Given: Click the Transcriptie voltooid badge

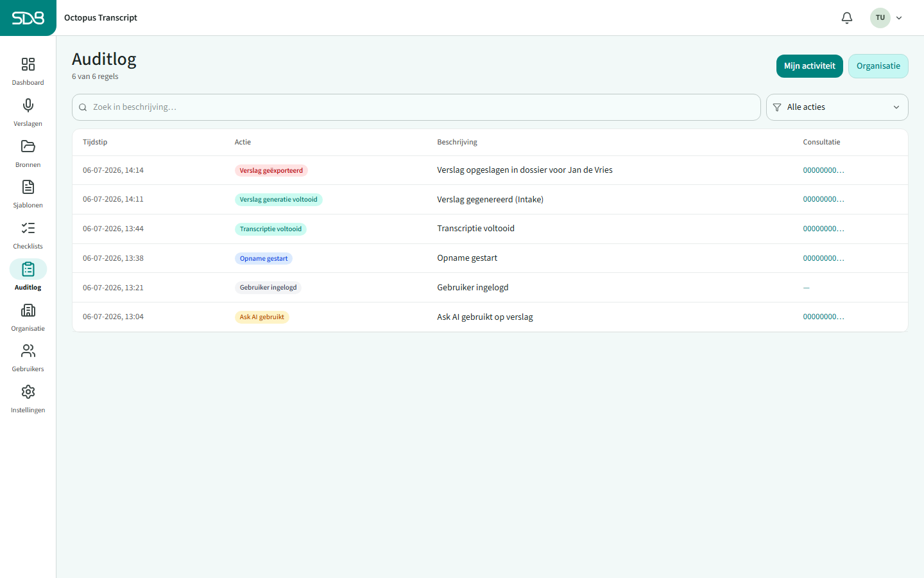Looking at the screenshot, I should [x=271, y=229].
